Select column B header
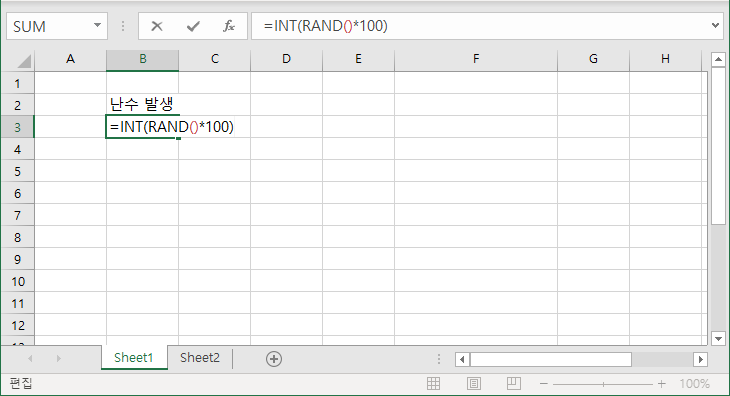The height and width of the screenshot is (396, 730). (x=142, y=59)
